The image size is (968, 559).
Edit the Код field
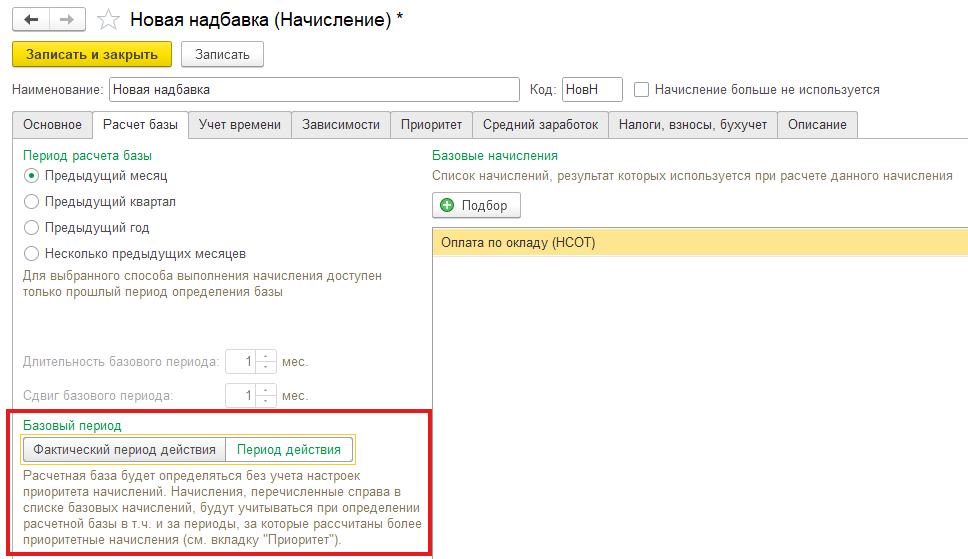click(x=592, y=90)
